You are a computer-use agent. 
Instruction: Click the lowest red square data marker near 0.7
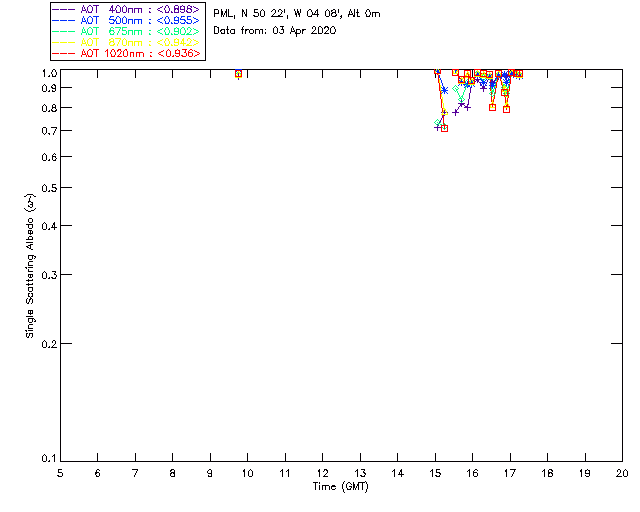tap(444, 129)
